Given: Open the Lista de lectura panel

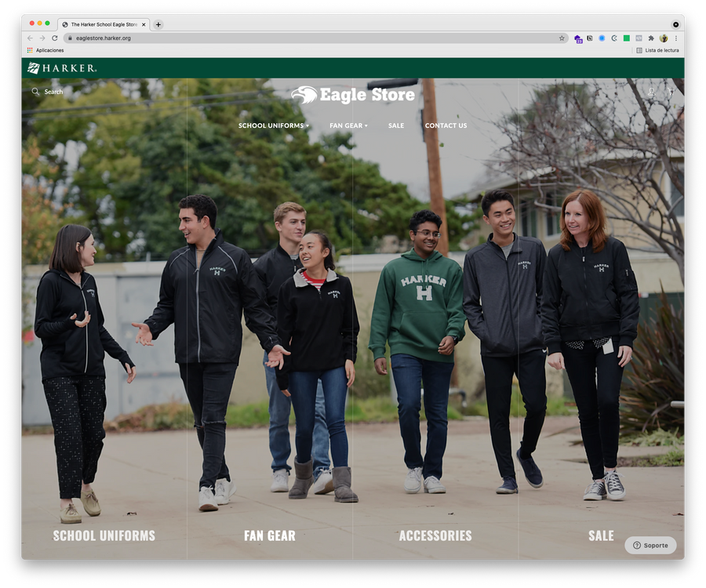Looking at the screenshot, I should tap(657, 50).
